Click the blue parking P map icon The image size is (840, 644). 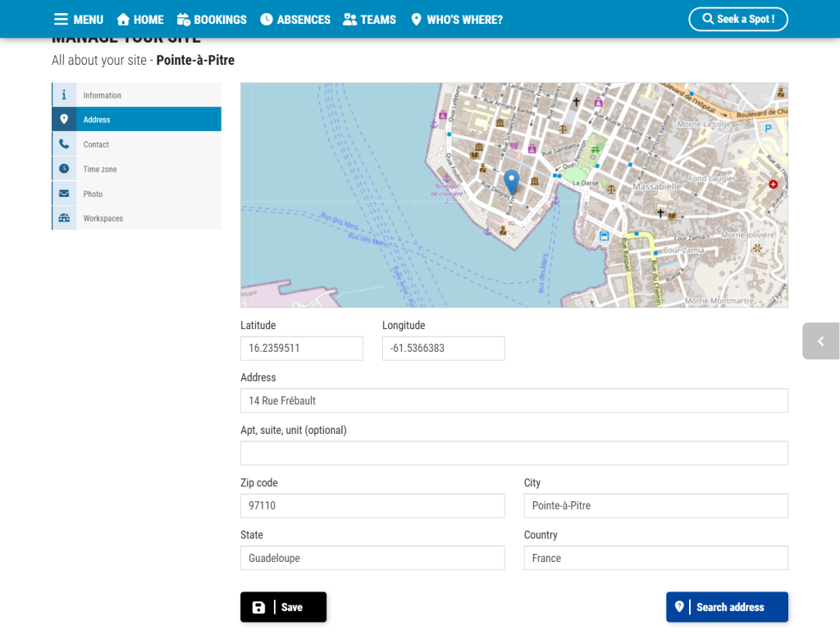768,129
